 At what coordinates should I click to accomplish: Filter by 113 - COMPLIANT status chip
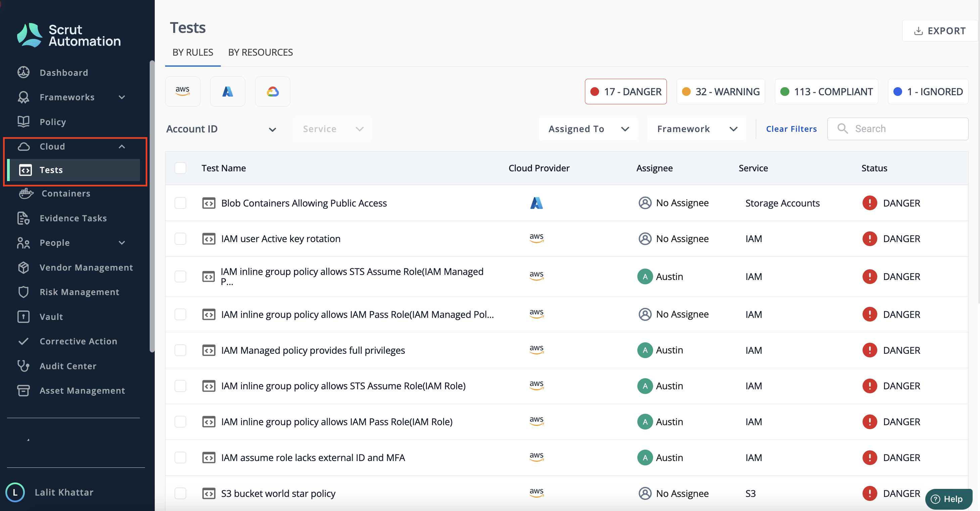[826, 92]
